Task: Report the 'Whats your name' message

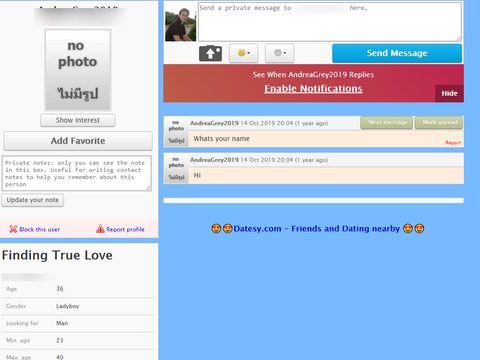Action: click(453, 143)
